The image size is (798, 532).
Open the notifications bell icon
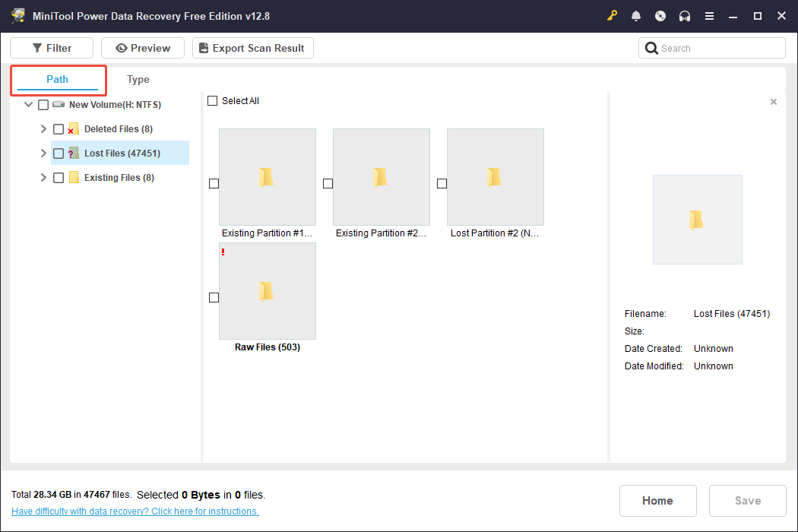636,15
